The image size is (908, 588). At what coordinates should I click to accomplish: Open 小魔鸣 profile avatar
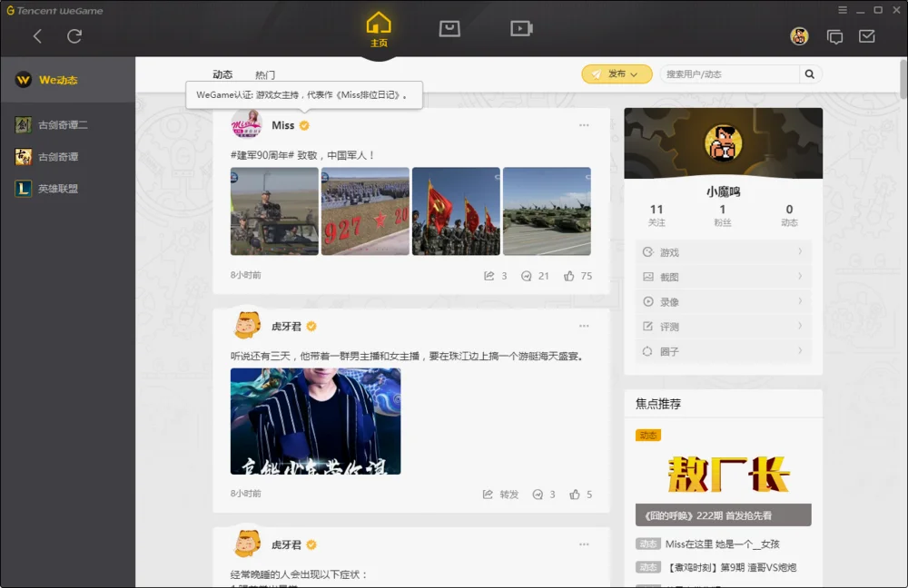point(724,142)
